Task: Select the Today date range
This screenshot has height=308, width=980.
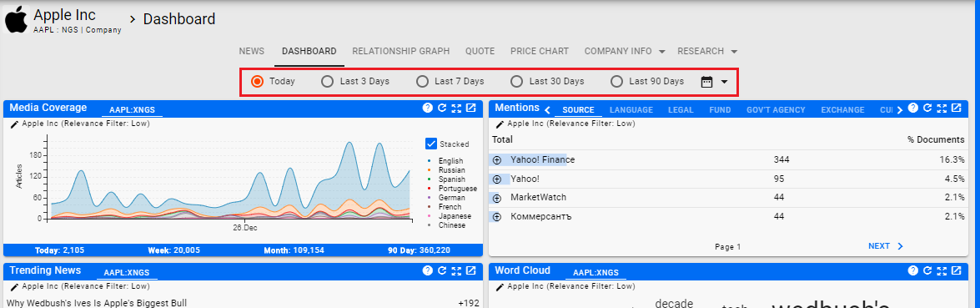Action: [258, 82]
